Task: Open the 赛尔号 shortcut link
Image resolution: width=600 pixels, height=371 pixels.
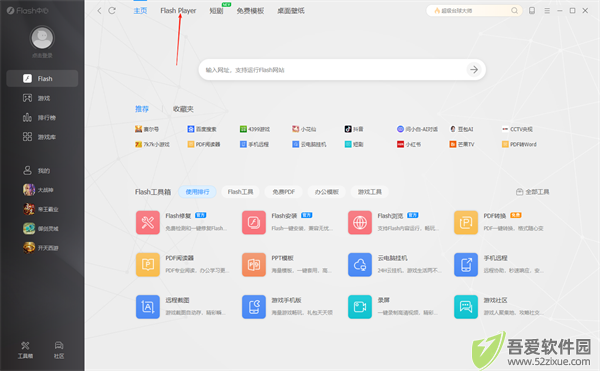Action: (147, 129)
